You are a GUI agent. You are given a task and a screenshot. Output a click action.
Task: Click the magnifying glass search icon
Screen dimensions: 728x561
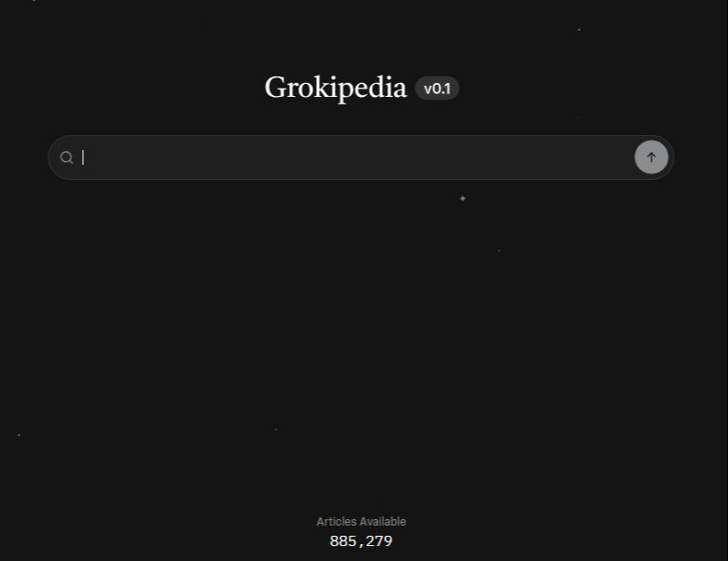tap(66, 157)
